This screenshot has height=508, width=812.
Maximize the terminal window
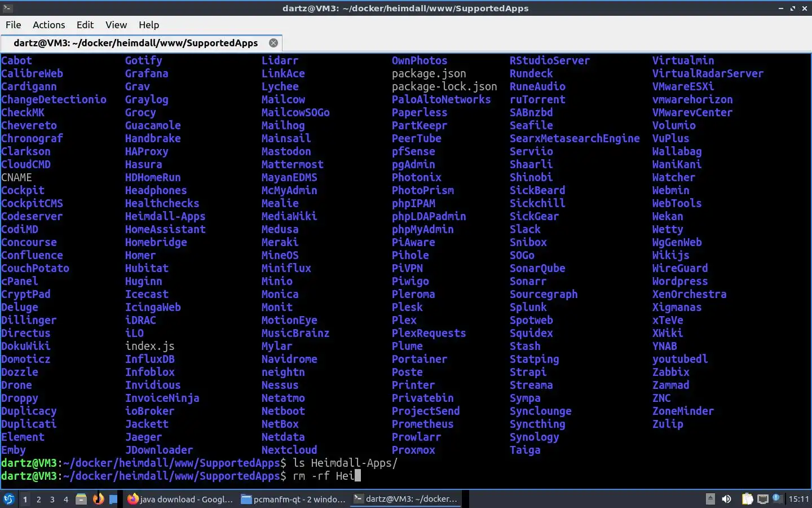[x=793, y=8]
